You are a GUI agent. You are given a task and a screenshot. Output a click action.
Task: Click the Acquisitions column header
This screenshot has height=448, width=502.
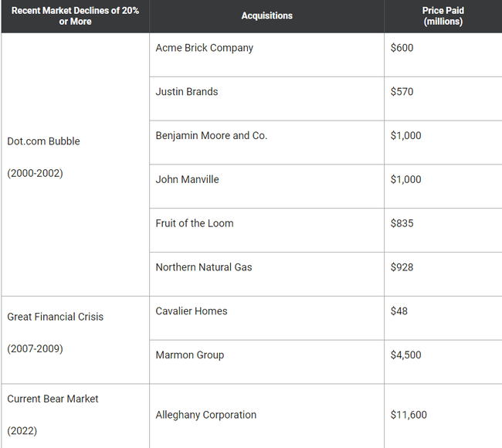[266, 16]
